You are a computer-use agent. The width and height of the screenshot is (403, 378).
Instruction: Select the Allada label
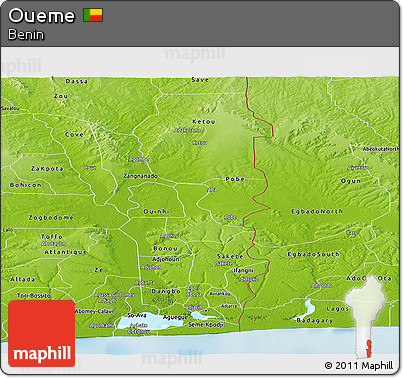[x=22, y=279]
